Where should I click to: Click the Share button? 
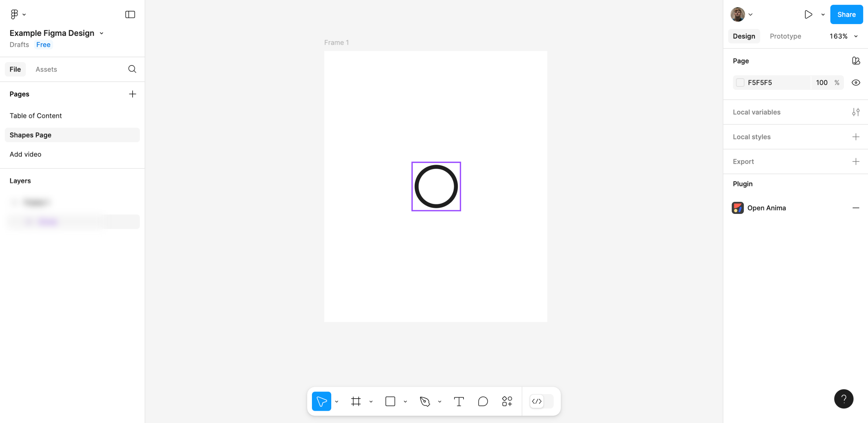[x=846, y=14]
